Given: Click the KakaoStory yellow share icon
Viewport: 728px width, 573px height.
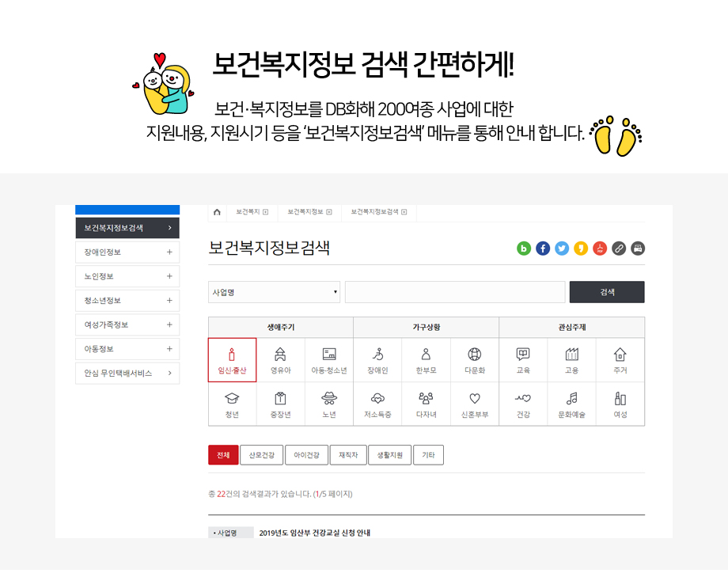Looking at the screenshot, I should click(581, 249).
